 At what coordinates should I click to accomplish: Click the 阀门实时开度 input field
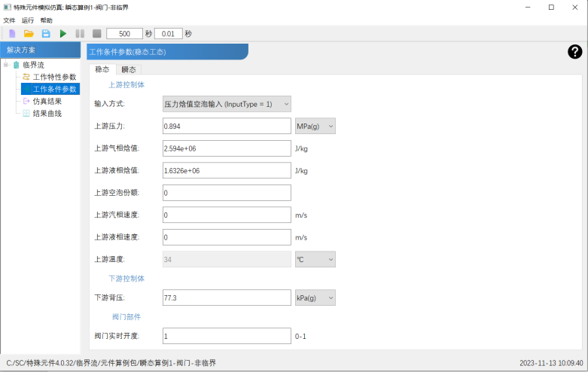coord(227,336)
